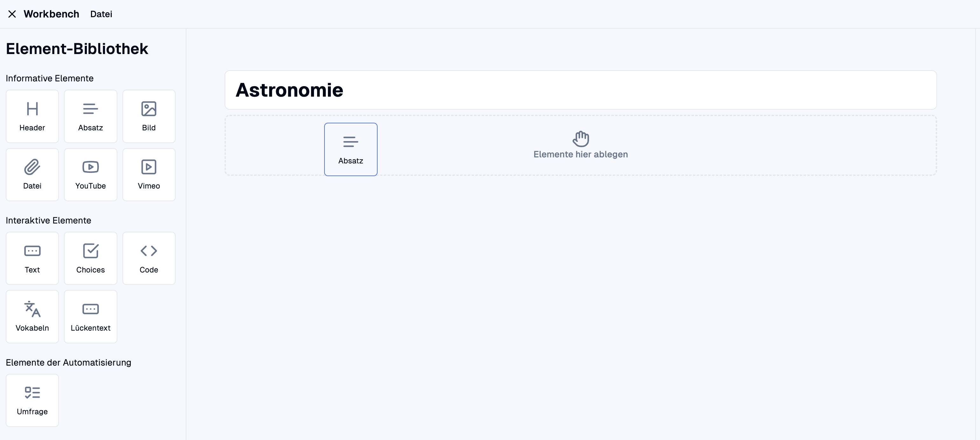This screenshot has height=440, width=980.
Task: Click the Workbench title text
Action: point(51,14)
